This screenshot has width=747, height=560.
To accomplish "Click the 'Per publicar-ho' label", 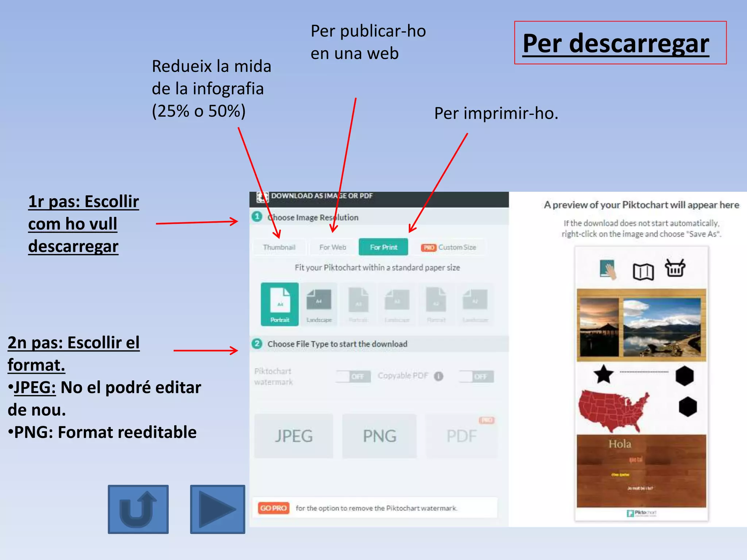I will pos(368,31).
